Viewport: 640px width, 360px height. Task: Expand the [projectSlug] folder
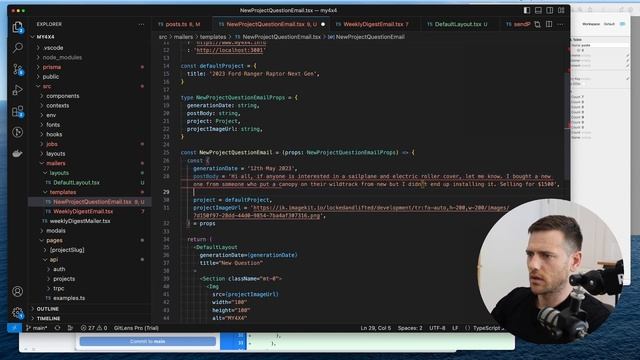(x=67, y=250)
